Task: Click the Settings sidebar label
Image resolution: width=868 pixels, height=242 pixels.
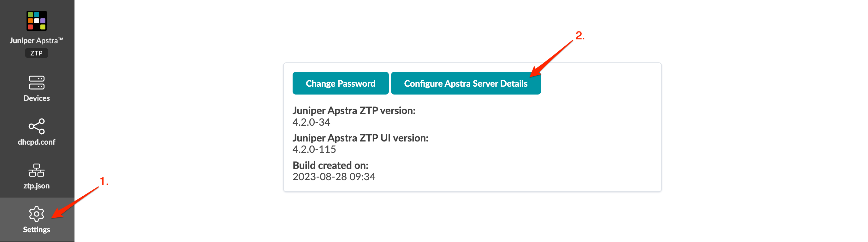Action: click(36, 229)
